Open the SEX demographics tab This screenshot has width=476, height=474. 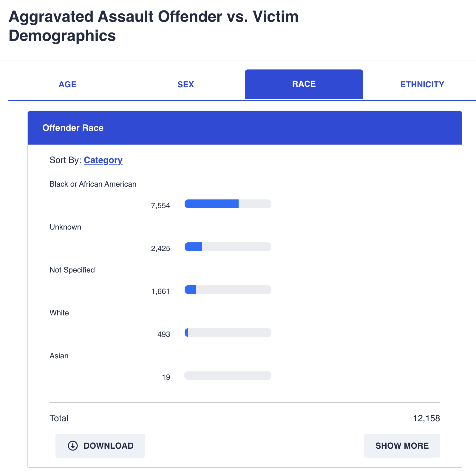click(186, 85)
